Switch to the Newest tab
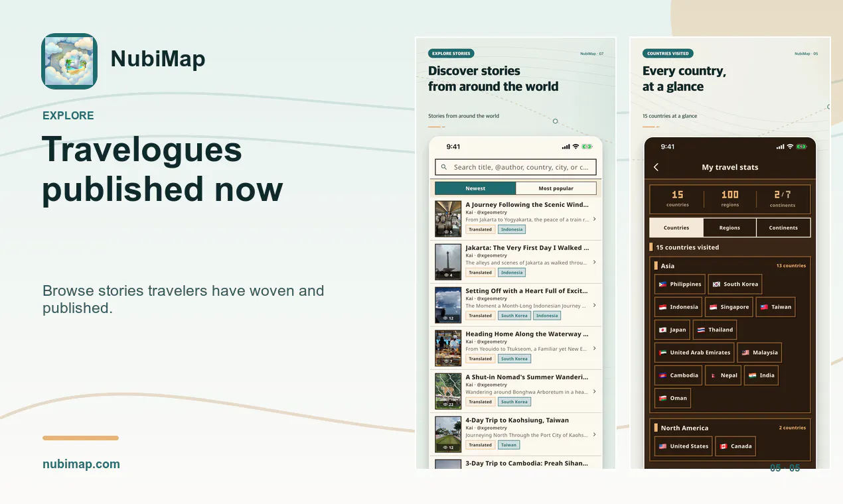 475,188
